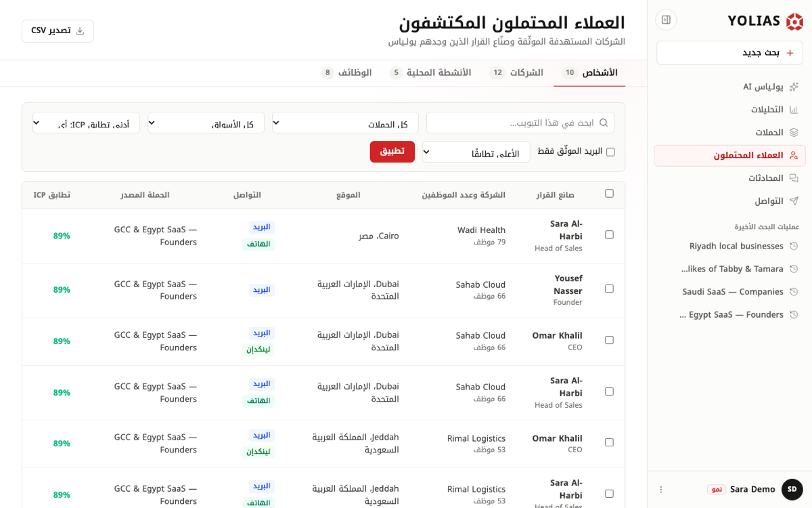Open التحليلات in sidebar
Viewport: 812px width, 508px height.
click(x=729, y=110)
